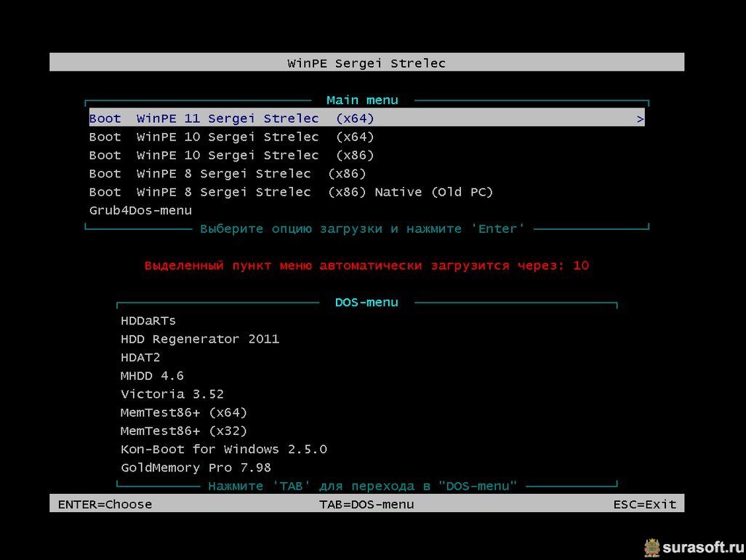Select Boot WinPE 11 Sergei Strelec (x64)
This screenshot has width=746, height=560.
pos(366,118)
